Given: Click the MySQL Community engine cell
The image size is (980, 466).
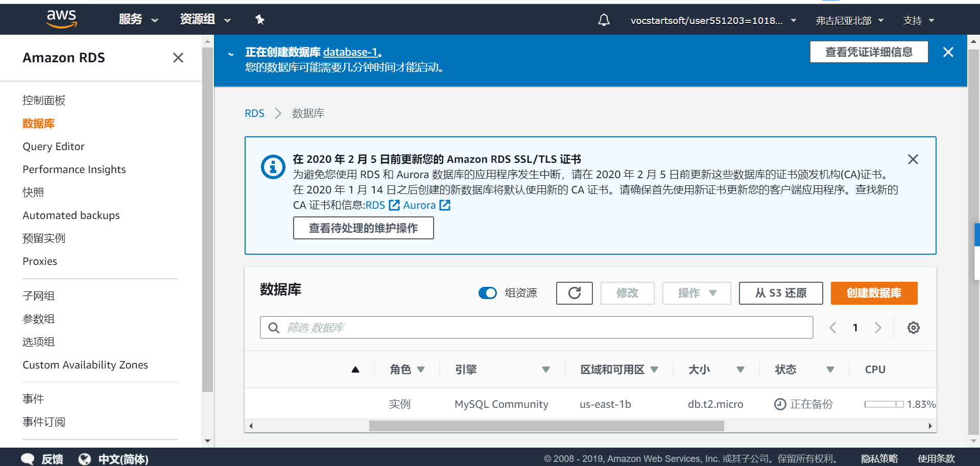Looking at the screenshot, I should (x=501, y=404).
